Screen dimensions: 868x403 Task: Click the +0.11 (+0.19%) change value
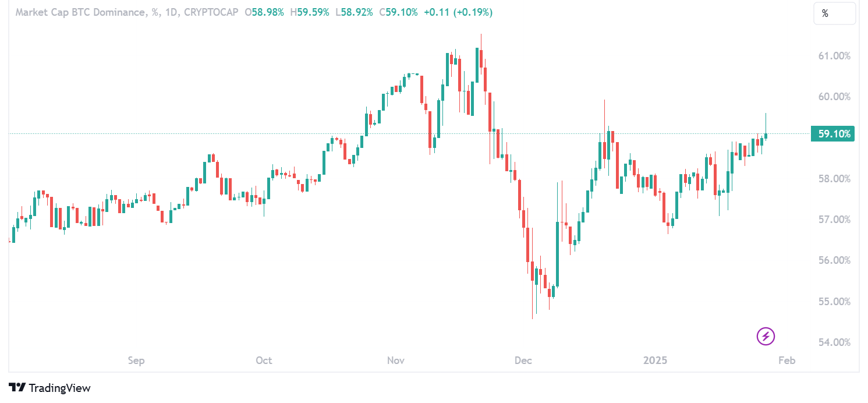(460, 12)
